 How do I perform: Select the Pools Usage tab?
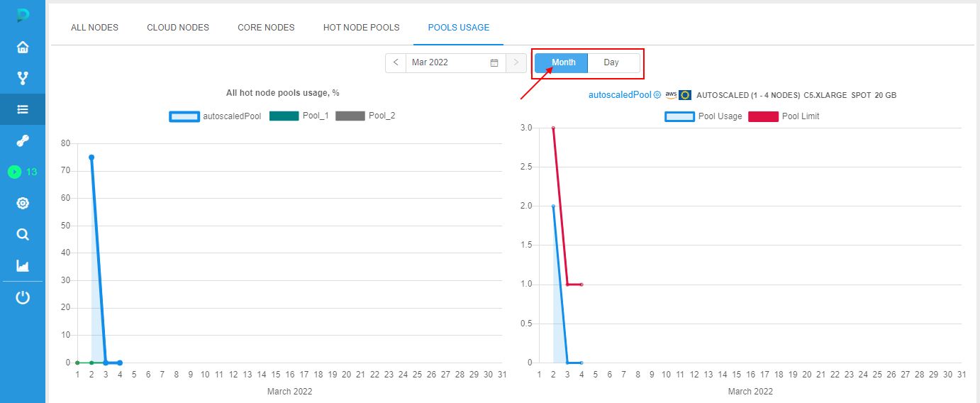459,28
